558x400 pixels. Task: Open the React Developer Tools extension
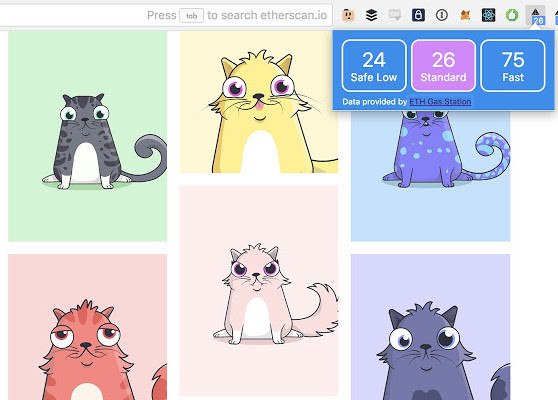pos(489,15)
